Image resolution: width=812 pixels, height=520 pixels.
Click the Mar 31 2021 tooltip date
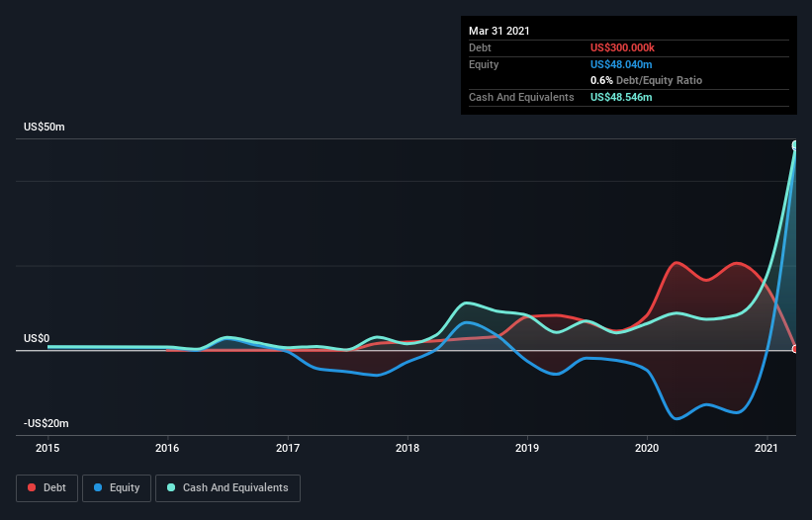coord(499,31)
